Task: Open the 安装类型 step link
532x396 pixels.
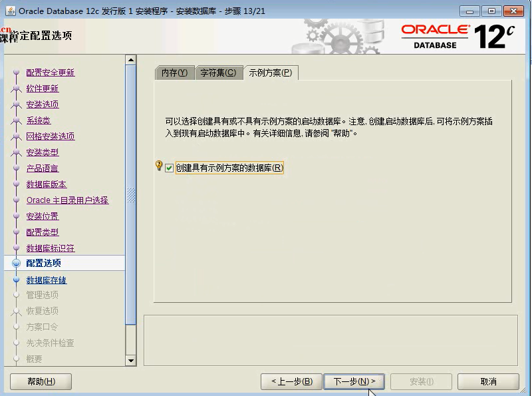Action: point(43,152)
